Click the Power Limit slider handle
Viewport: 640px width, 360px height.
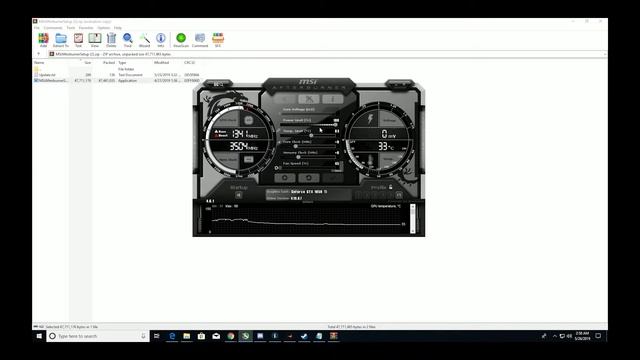[336, 124]
